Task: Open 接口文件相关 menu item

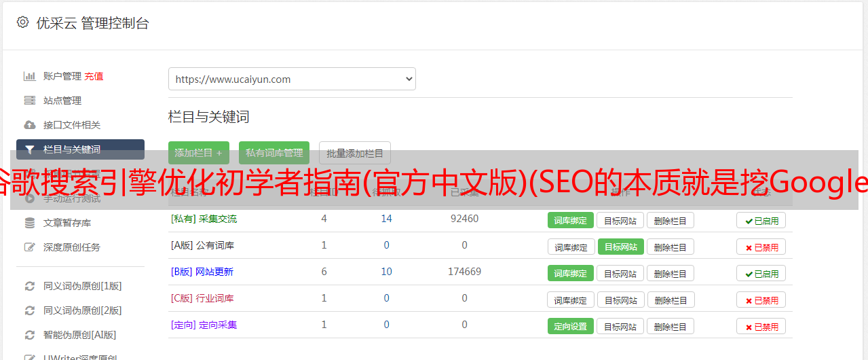Action: point(72,125)
